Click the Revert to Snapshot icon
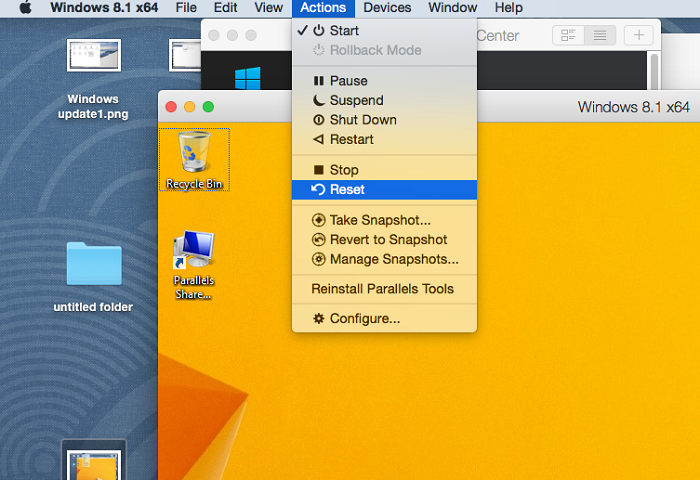This screenshot has height=480, width=700. (318, 240)
